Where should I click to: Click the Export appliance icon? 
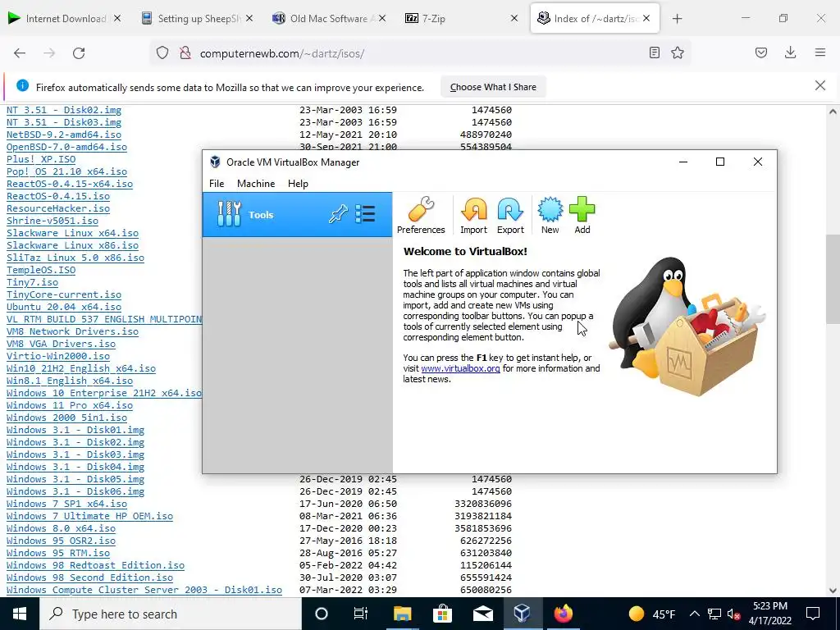click(x=510, y=215)
